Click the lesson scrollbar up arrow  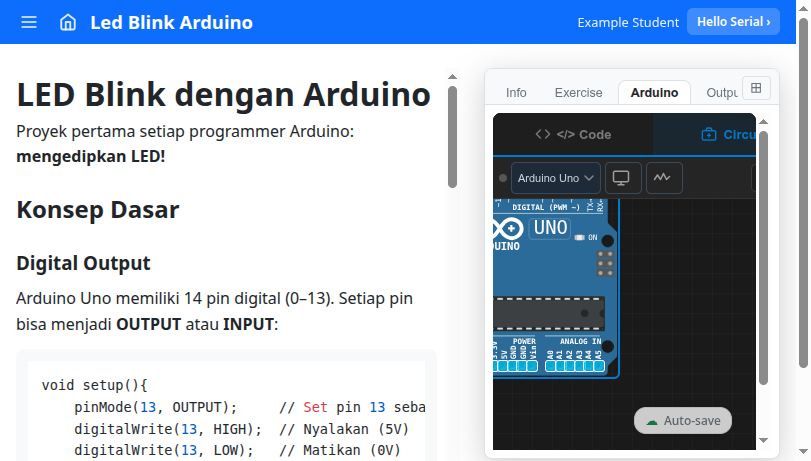click(x=453, y=77)
